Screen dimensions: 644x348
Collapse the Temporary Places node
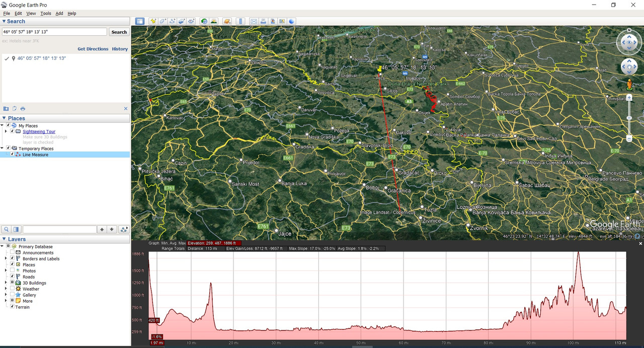[x=3, y=149]
